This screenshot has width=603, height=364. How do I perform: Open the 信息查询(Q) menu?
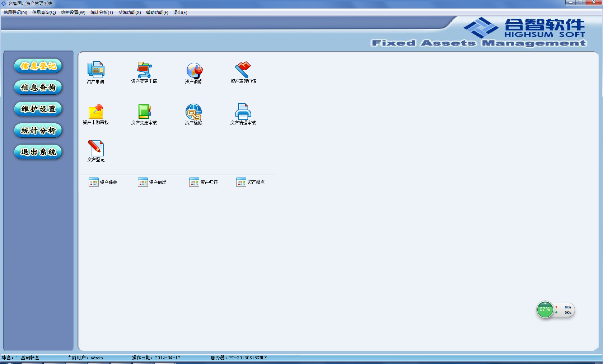(44, 13)
